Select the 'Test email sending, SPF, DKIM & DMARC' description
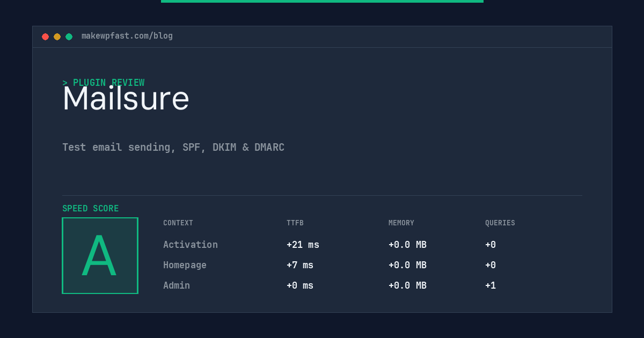This screenshot has height=338, width=644. 173,147
